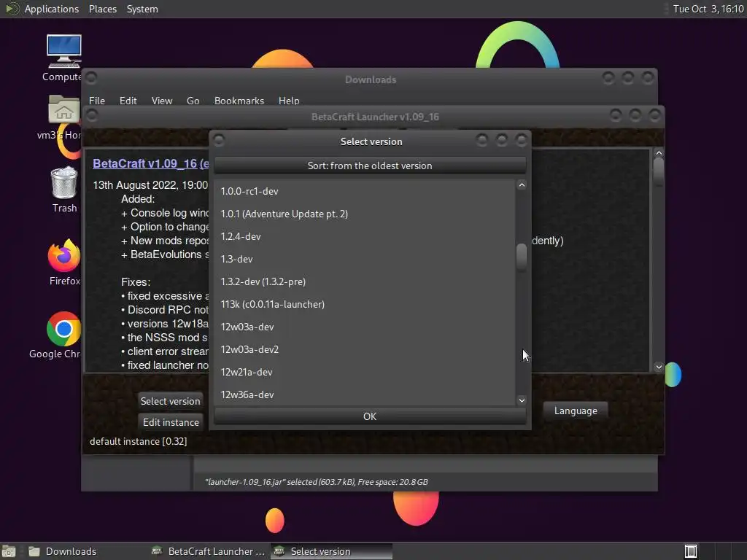Viewport: 747px width, 560px height.
Task: Click the Select version dialog window menu button
Action: click(219, 140)
